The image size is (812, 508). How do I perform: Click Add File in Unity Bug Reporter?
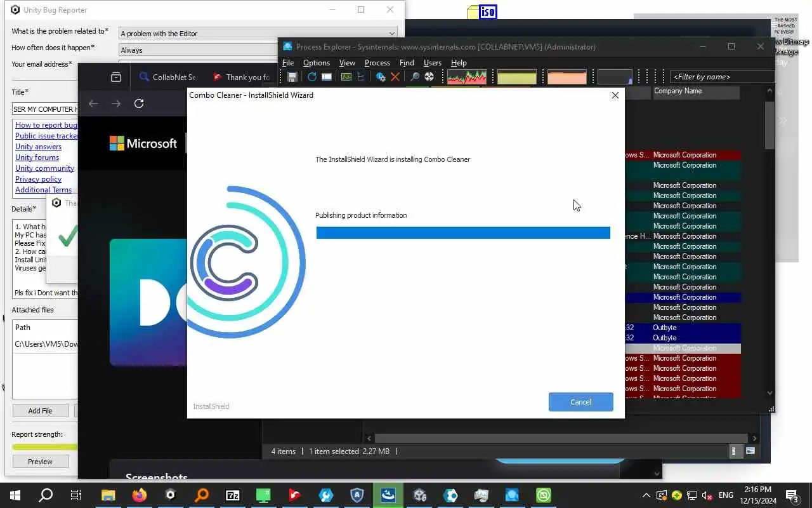[x=40, y=411]
